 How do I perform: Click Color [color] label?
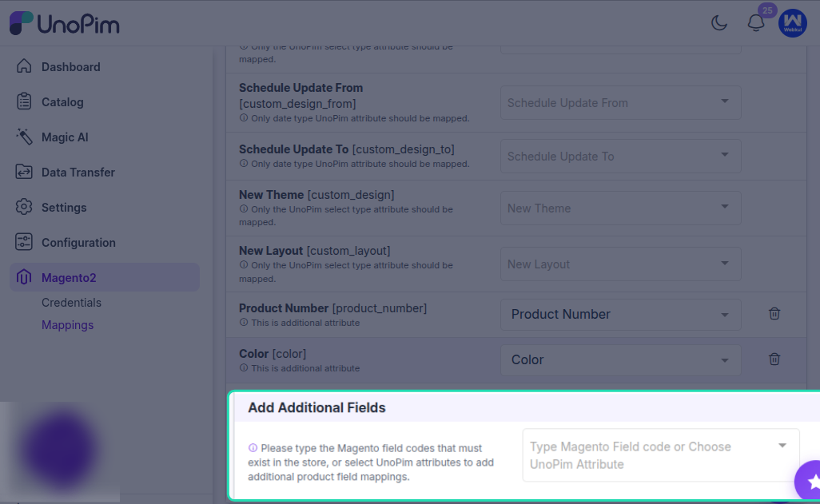point(273,354)
